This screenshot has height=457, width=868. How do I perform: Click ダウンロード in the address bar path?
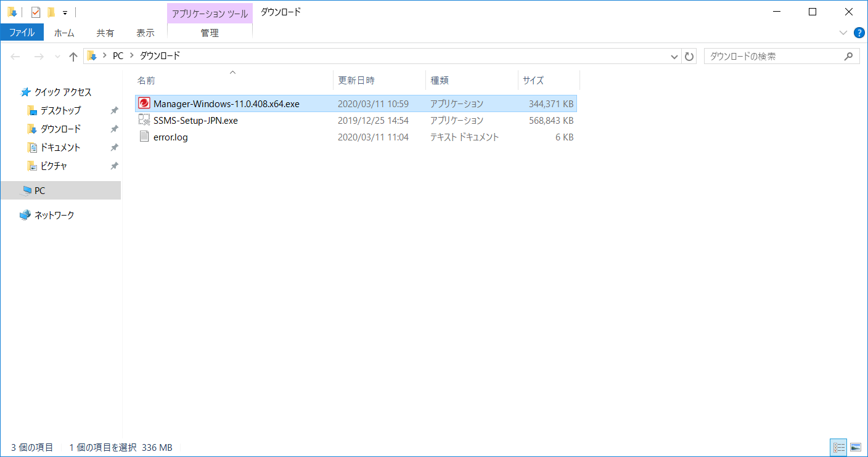pos(160,56)
